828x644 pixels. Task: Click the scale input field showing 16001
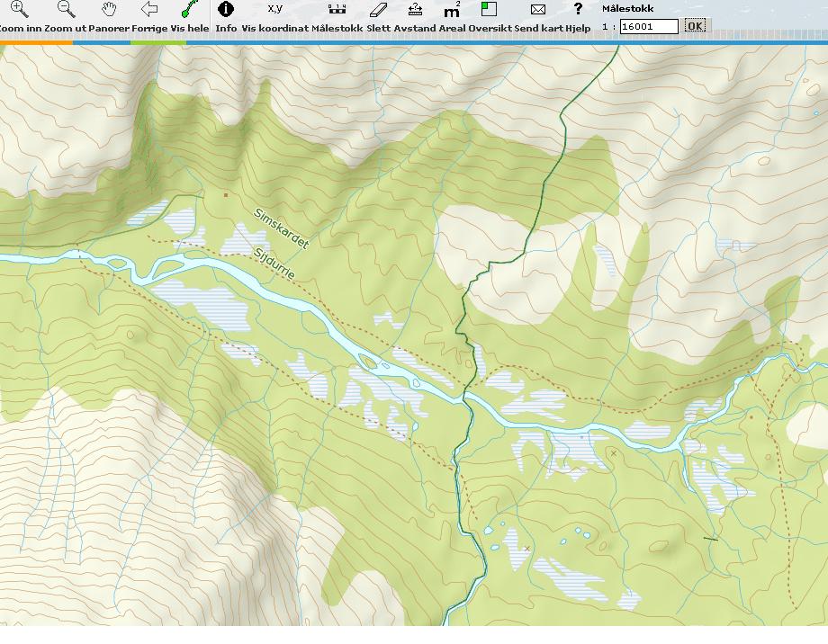[649, 27]
